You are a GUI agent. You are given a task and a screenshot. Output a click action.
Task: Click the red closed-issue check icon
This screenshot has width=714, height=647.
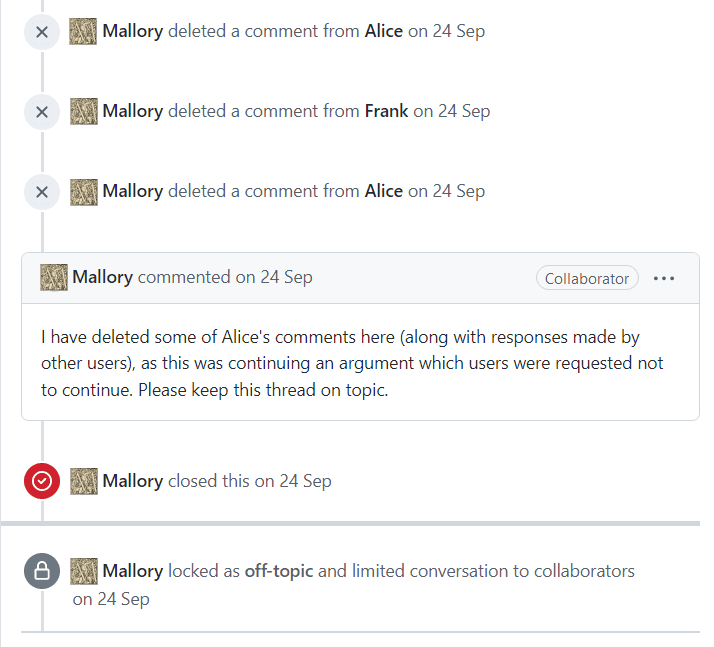(42, 481)
